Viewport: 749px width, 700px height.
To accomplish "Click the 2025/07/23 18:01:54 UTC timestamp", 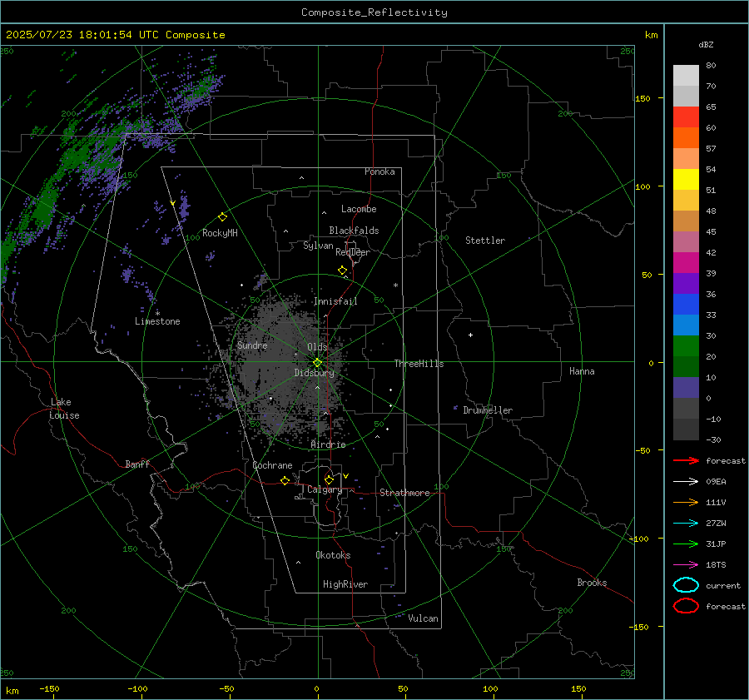I will point(82,35).
